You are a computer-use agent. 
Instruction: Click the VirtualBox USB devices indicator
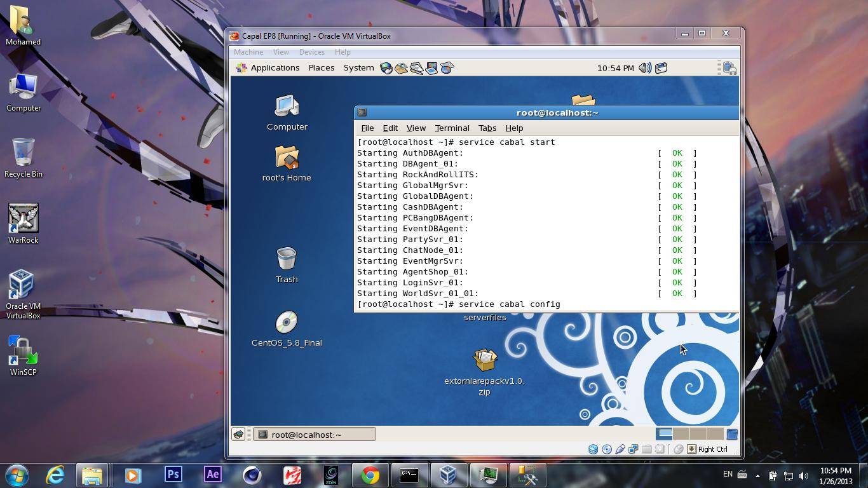click(620, 449)
